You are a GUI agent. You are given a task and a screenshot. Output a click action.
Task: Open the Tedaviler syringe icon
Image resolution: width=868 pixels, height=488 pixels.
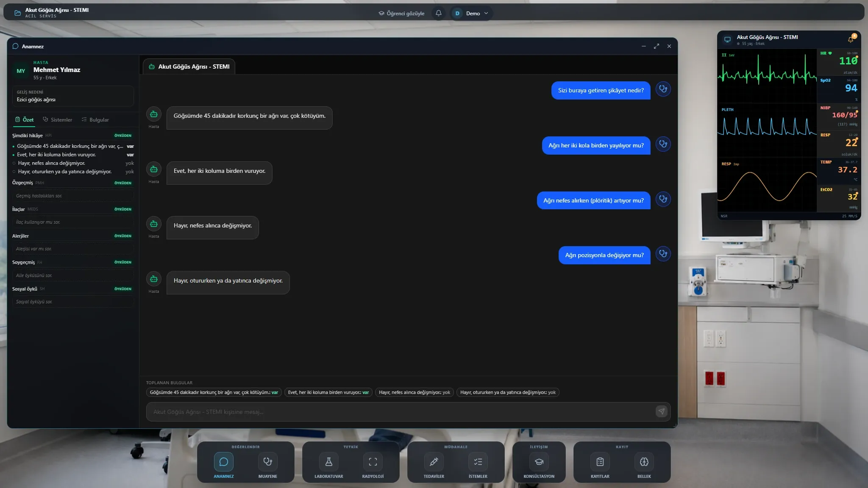[x=434, y=465]
